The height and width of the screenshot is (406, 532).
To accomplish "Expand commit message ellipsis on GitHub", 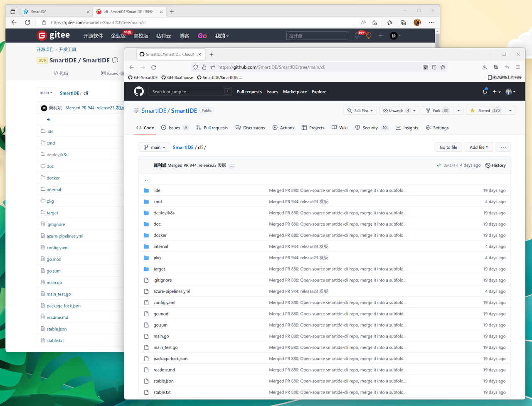I will [232, 165].
